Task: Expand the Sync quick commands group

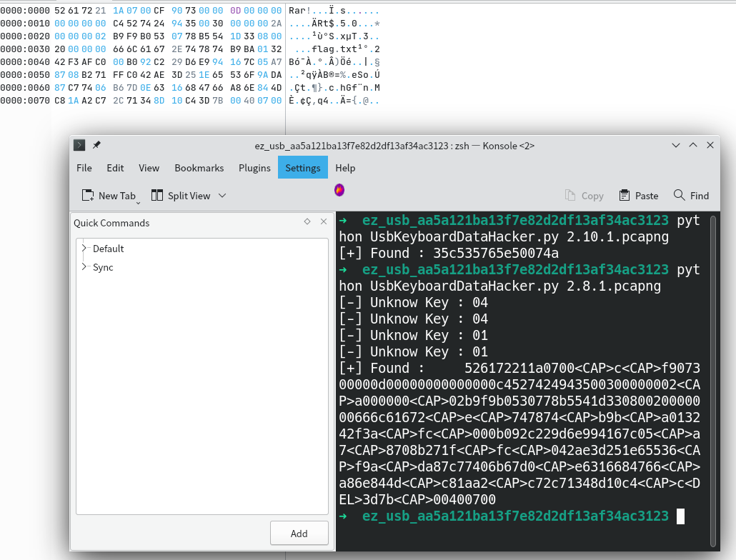Action: (x=84, y=267)
